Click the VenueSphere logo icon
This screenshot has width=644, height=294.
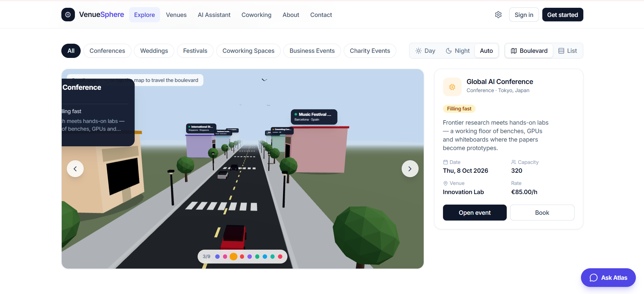click(x=68, y=15)
